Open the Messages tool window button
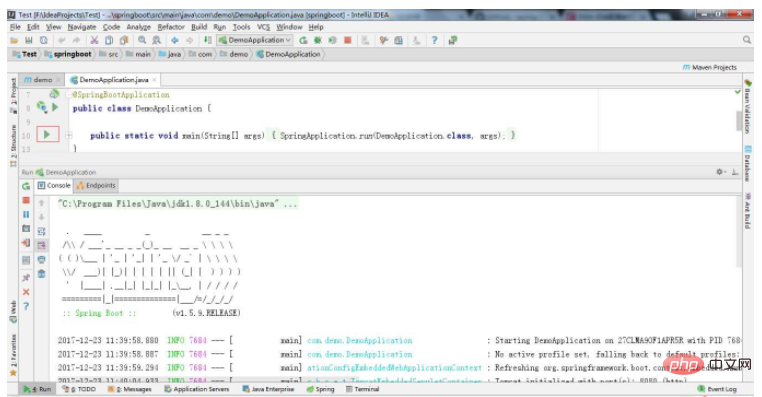762x397 pixels. 130,389
